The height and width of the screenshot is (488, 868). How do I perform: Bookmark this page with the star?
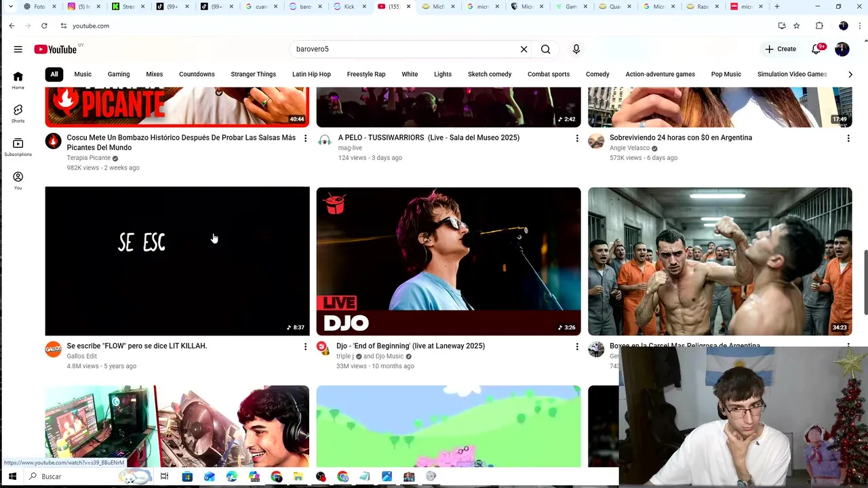click(x=797, y=26)
